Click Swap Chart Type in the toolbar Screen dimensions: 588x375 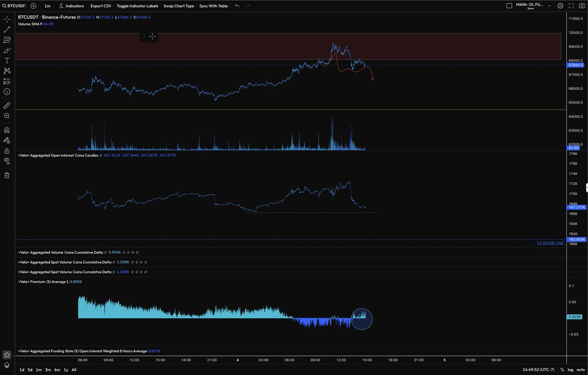[x=179, y=6]
